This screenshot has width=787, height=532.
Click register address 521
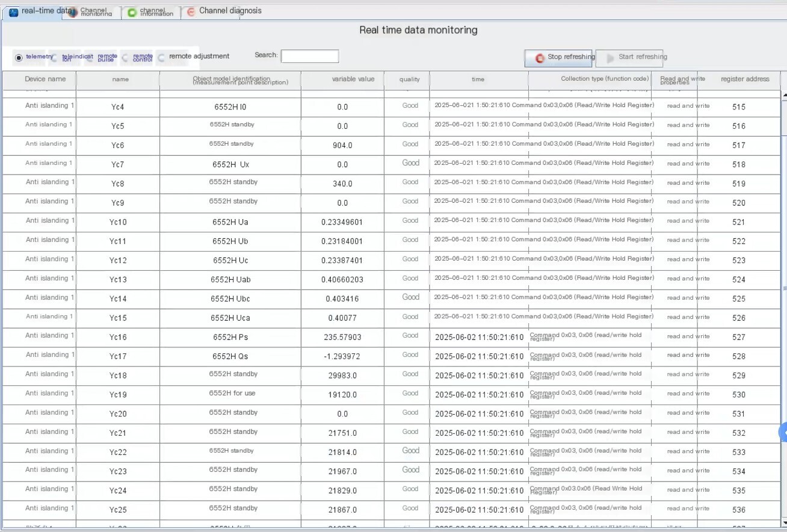(739, 223)
